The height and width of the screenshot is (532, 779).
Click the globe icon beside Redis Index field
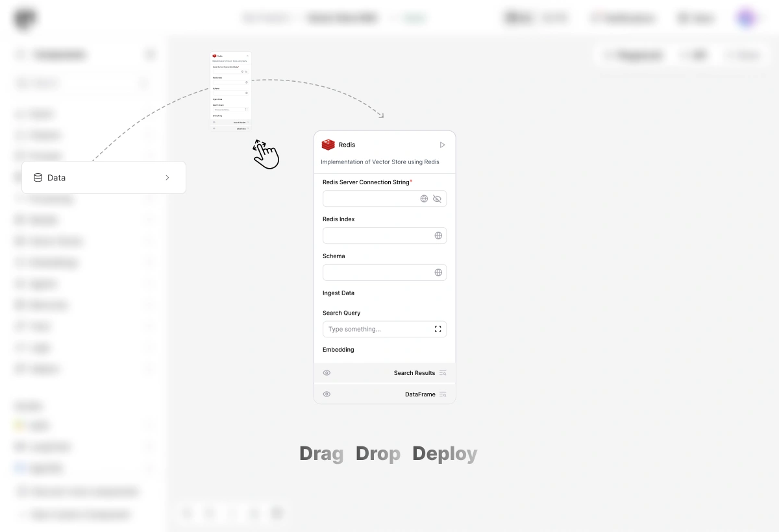pos(438,235)
